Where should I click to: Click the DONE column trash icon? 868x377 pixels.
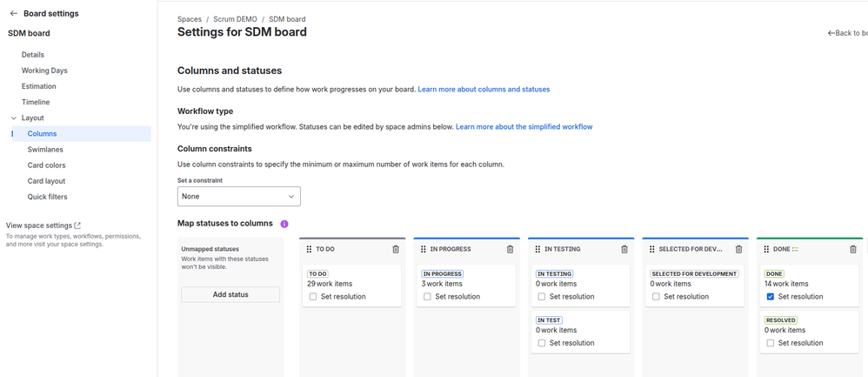(x=853, y=249)
